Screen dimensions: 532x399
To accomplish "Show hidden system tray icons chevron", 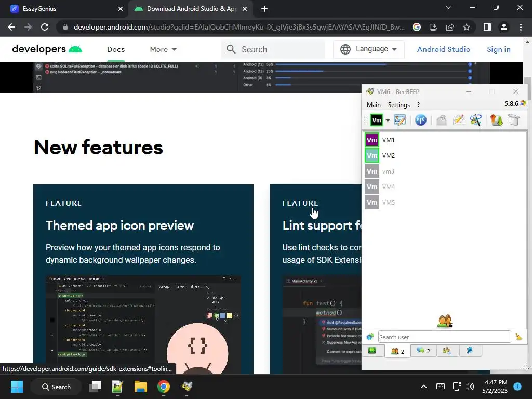I will tap(424, 386).
